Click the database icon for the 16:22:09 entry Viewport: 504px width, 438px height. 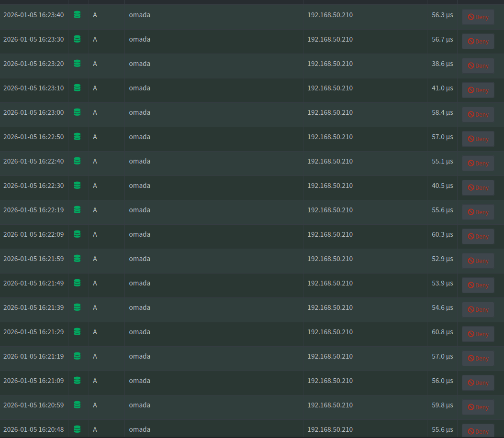pyautogui.click(x=77, y=234)
